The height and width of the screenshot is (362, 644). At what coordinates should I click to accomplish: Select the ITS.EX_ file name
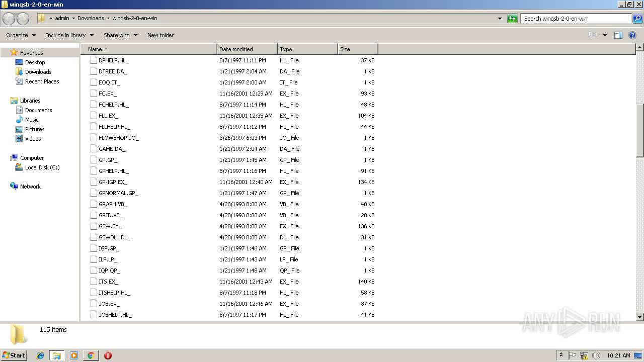[x=108, y=282]
